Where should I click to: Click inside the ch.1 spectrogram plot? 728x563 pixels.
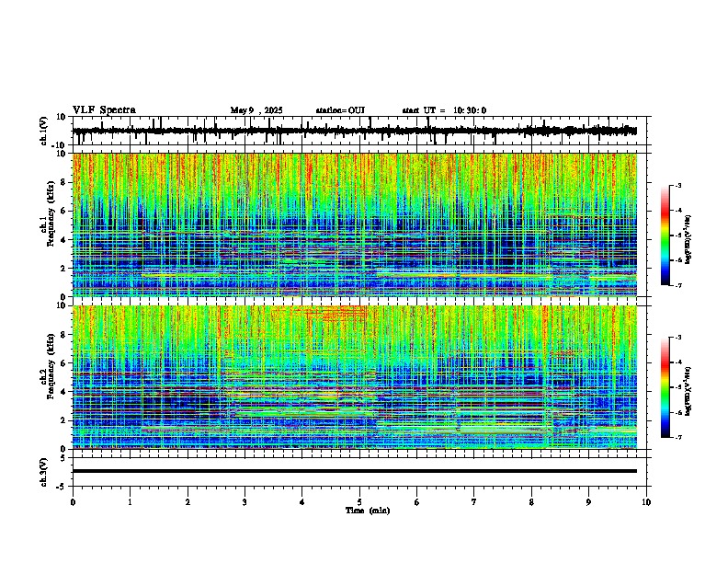pyautogui.click(x=355, y=224)
